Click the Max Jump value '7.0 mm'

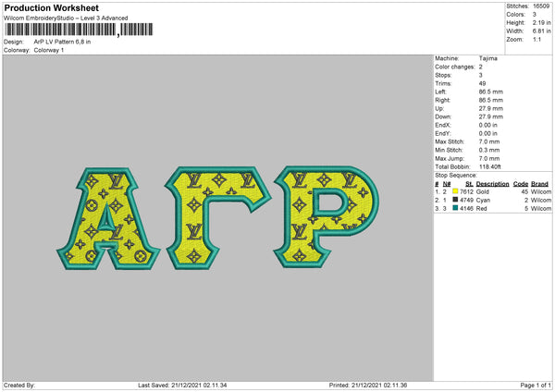click(x=489, y=158)
